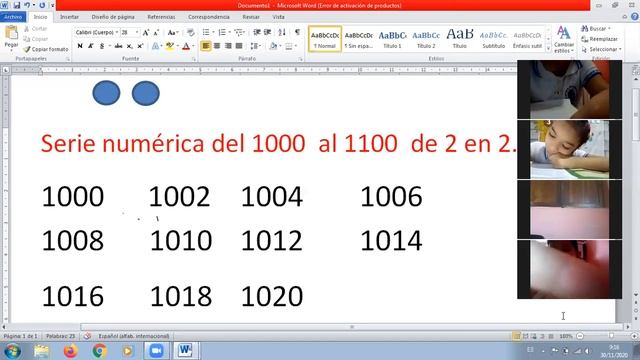The image size is (640, 360).
Task: Toggle left alignment button
Action: pos(205,46)
